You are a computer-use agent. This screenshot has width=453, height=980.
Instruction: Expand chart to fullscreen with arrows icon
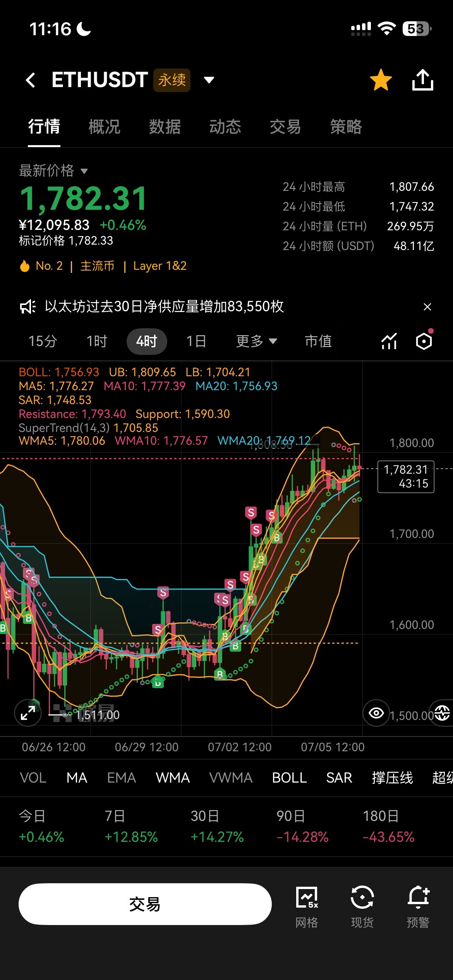tap(28, 713)
